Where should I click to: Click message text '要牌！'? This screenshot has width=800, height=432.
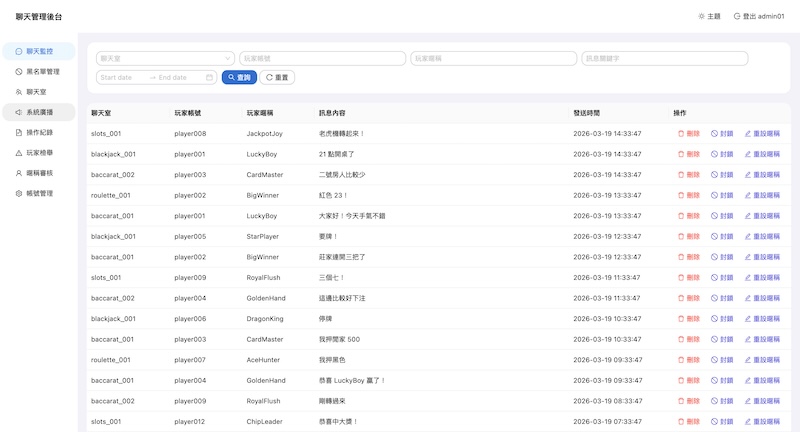pos(328,236)
